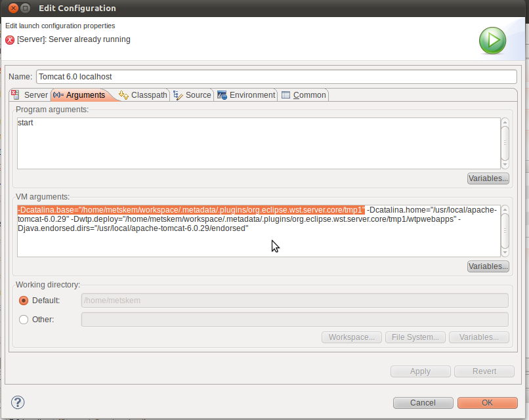
Task: Open the Common tab
Action: click(x=304, y=95)
